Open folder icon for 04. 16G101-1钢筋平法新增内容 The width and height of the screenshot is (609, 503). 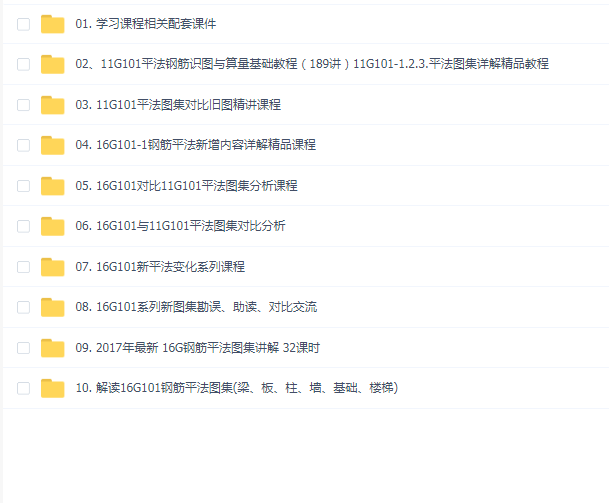coord(52,145)
